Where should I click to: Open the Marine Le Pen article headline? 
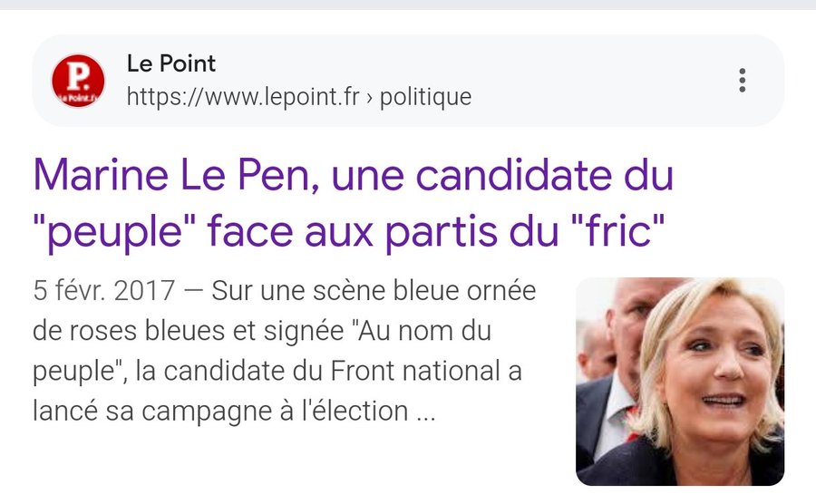[354, 204]
